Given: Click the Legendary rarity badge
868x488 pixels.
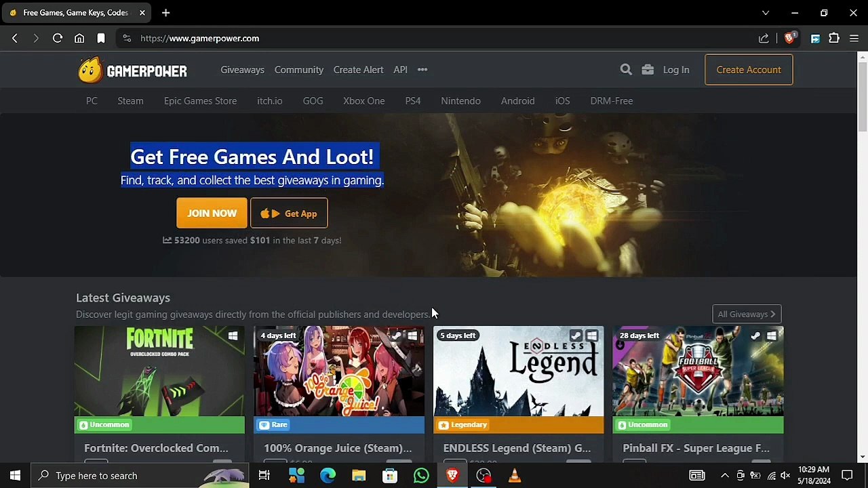Looking at the screenshot, I should click(x=463, y=425).
